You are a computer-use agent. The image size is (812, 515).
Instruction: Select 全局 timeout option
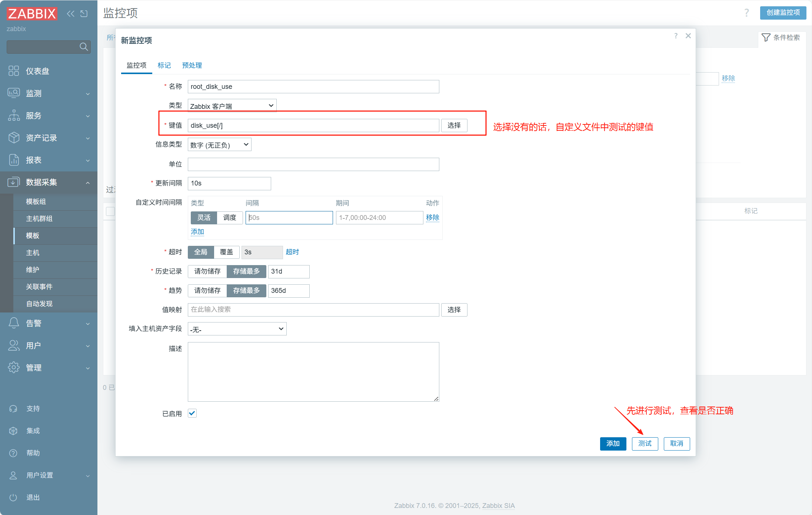[x=201, y=252]
